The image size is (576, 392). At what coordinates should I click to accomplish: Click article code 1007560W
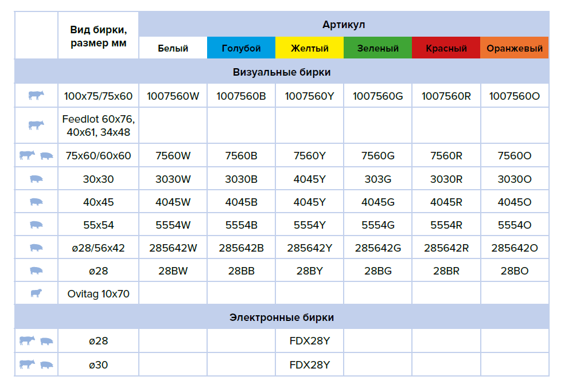click(173, 96)
